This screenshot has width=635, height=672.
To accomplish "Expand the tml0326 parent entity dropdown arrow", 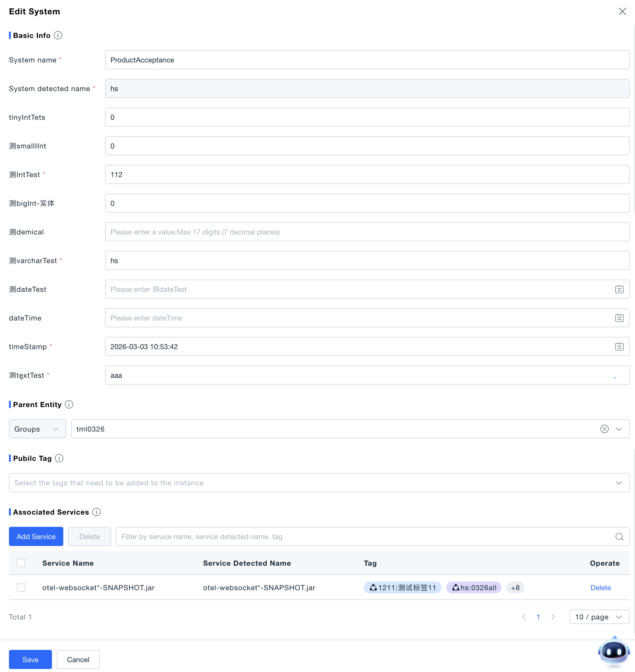I will point(619,429).
